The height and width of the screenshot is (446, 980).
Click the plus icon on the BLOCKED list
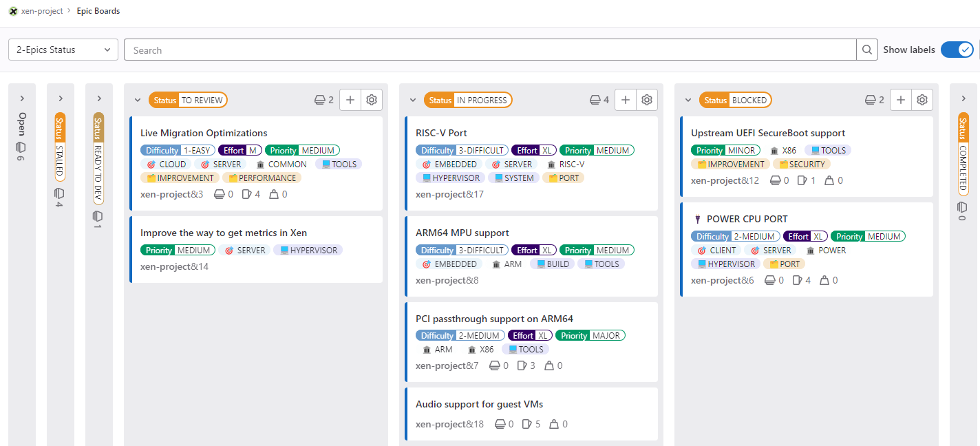pos(900,99)
